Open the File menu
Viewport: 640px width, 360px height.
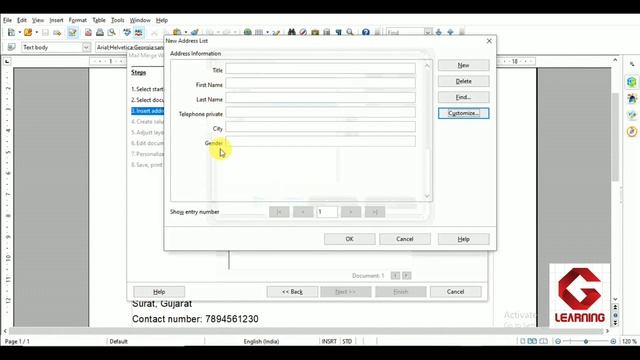pyautogui.click(x=7, y=20)
